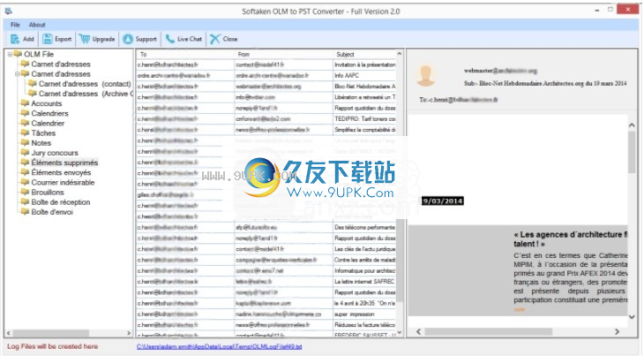
Task: Select email with subject super impression
Action: point(266,314)
